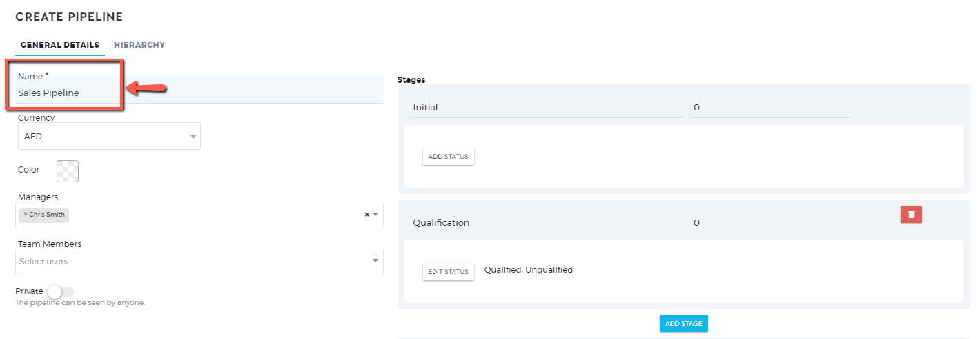
Task: Select the General Details tab
Action: pyautogui.click(x=60, y=45)
